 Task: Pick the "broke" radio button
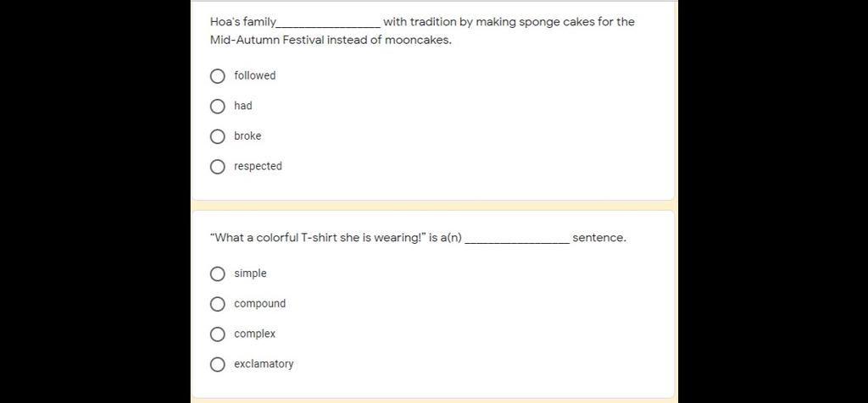[x=218, y=136]
